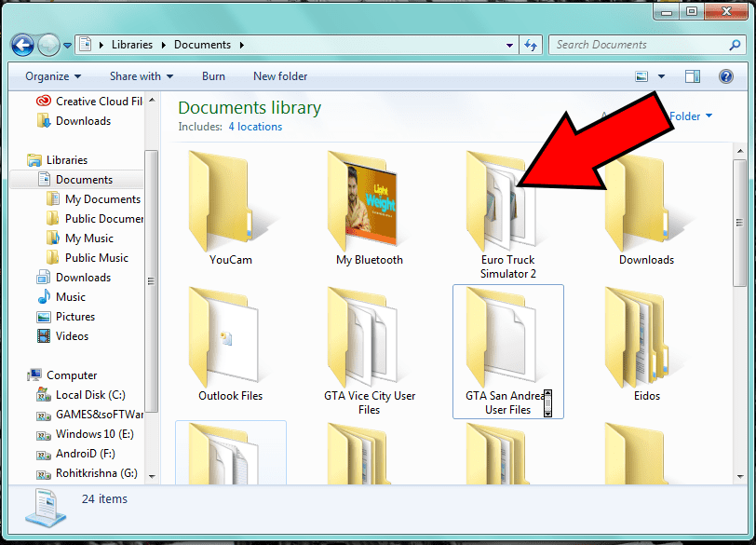The width and height of the screenshot is (756, 545).
Task: Click the Change your view icon
Action: tap(641, 76)
